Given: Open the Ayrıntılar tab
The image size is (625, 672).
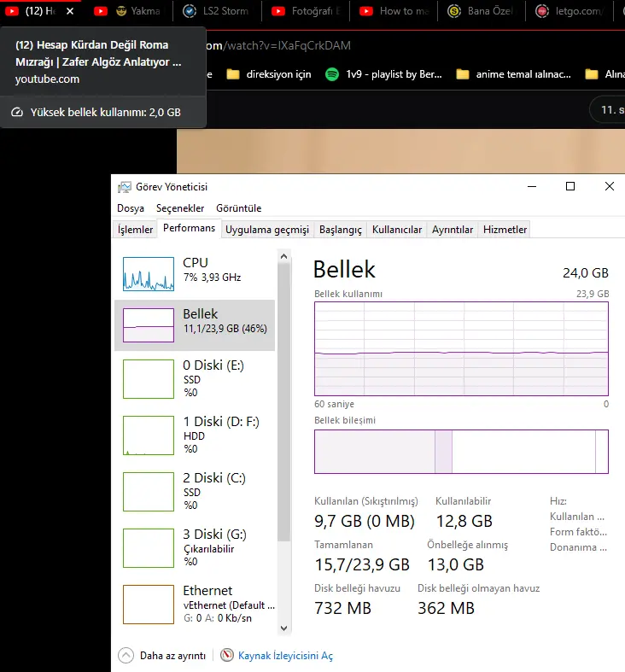Looking at the screenshot, I should coord(453,230).
